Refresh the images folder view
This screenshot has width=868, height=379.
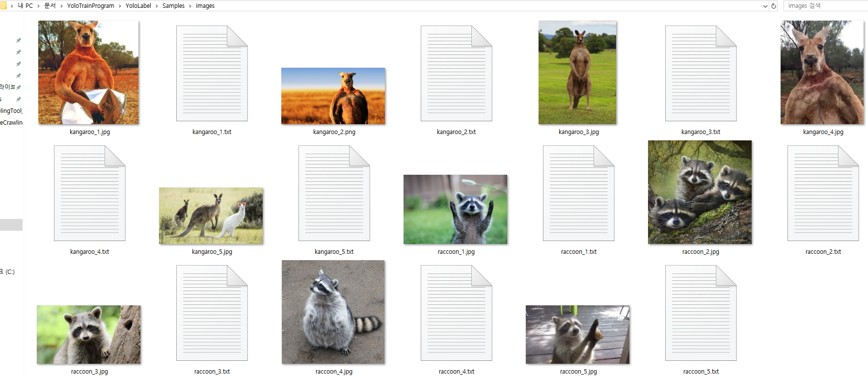pos(774,6)
